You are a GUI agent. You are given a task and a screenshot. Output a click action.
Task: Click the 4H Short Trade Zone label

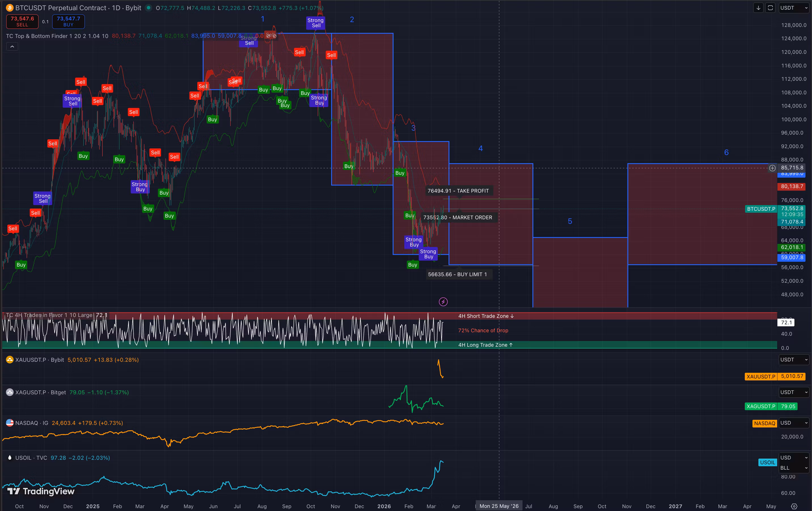486,316
